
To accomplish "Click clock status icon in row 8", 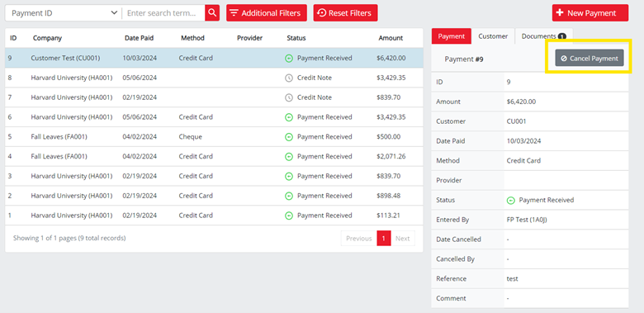I will (x=289, y=78).
